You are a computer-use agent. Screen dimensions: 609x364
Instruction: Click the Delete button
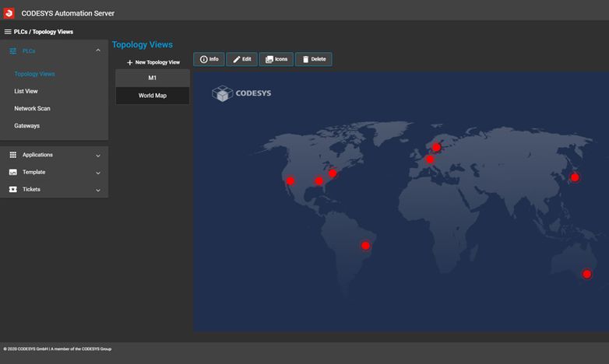click(314, 59)
